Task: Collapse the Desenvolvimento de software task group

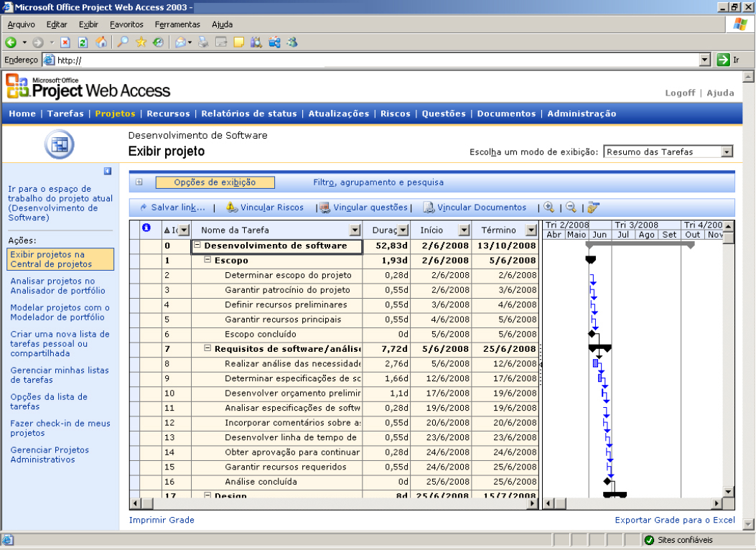Action: pyautogui.click(x=197, y=245)
